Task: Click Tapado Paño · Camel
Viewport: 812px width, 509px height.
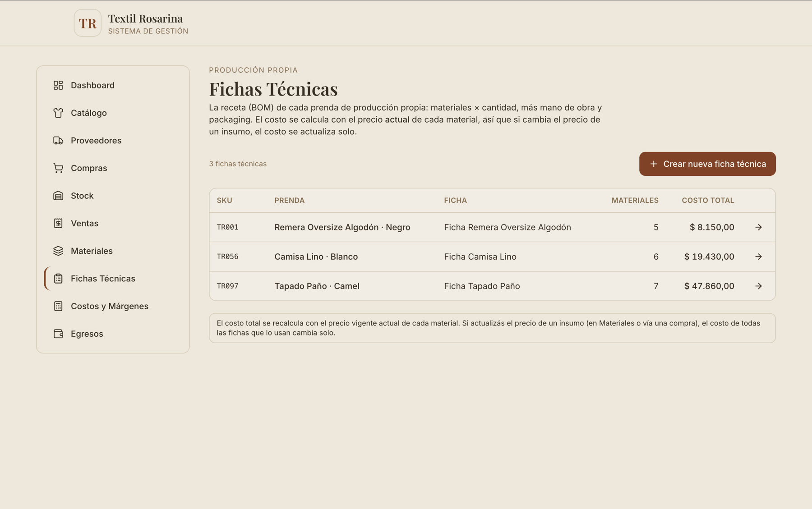Action: click(317, 286)
